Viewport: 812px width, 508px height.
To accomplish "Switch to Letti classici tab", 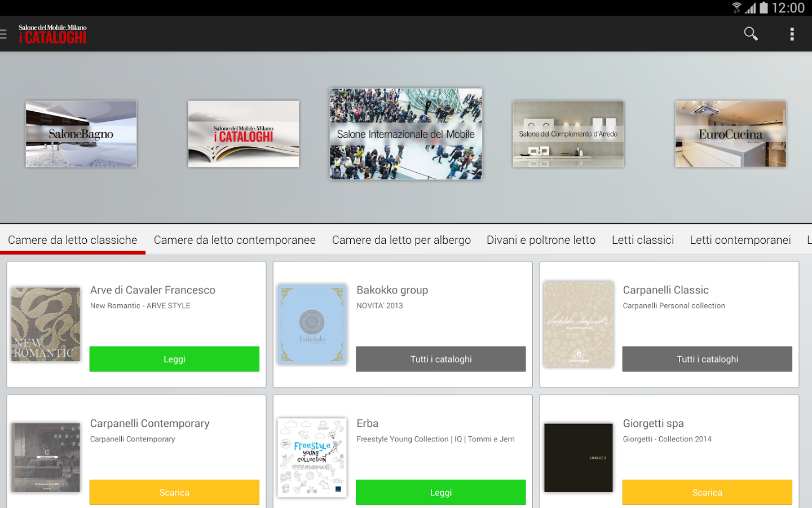I will click(643, 240).
